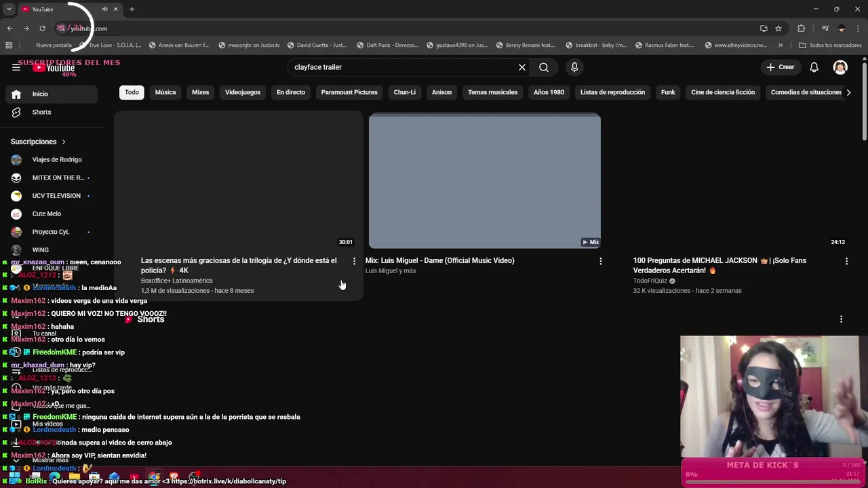
Task: Go back in browser
Action: pyautogui.click(x=9, y=28)
